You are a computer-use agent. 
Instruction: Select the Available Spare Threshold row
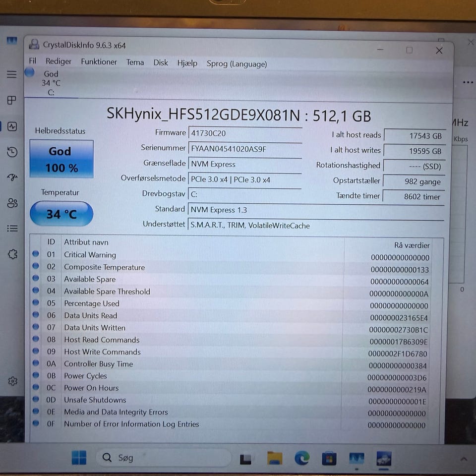232,292
